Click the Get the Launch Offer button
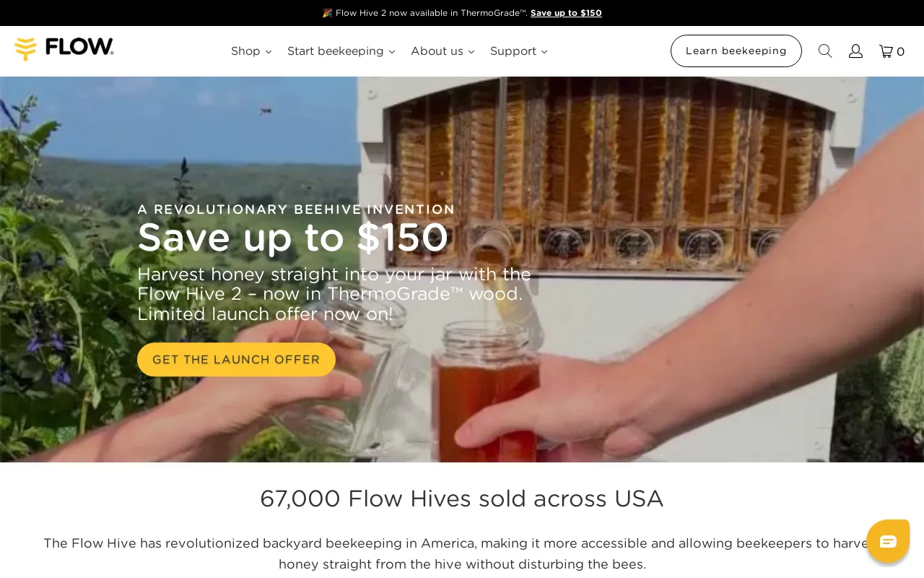 236,360
